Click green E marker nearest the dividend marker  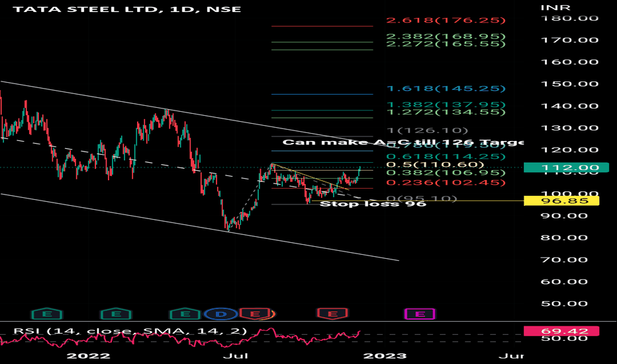tap(185, 314)
